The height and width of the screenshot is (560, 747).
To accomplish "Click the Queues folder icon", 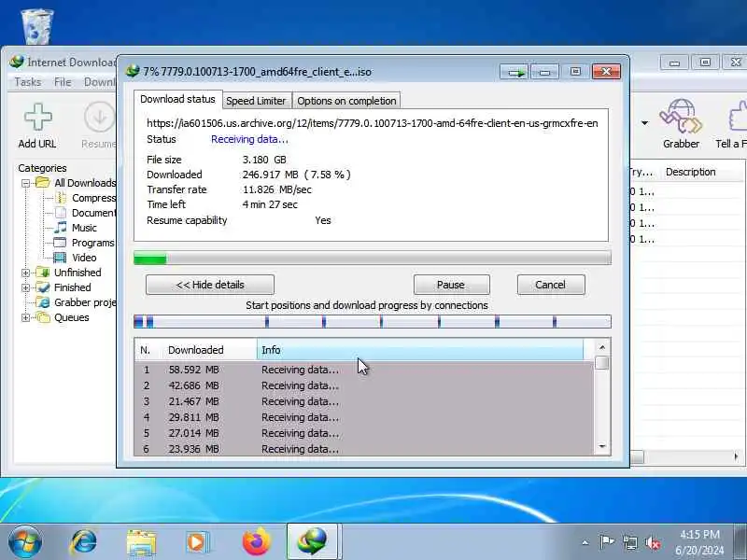I will pos(43,317).
